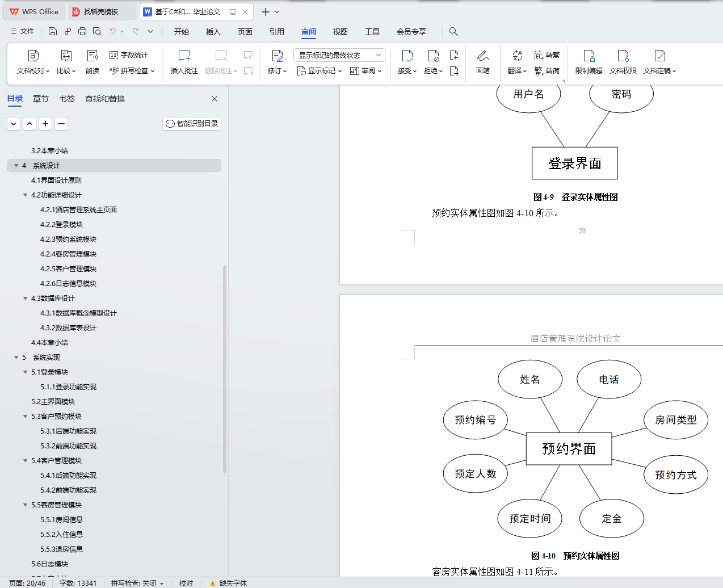Open the quick access toolbar customize chevron
The width and height of the screenshot is (723, 588).
pos(150,31)
